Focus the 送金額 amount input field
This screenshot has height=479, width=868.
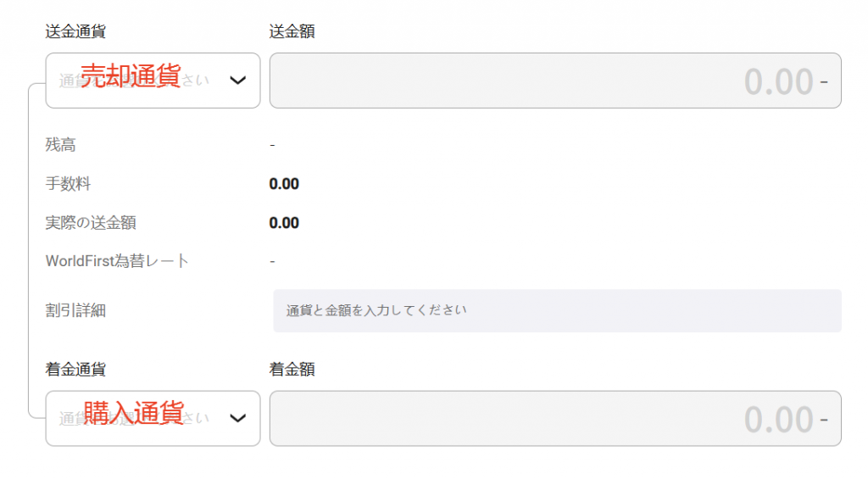[x=555, y=81]
